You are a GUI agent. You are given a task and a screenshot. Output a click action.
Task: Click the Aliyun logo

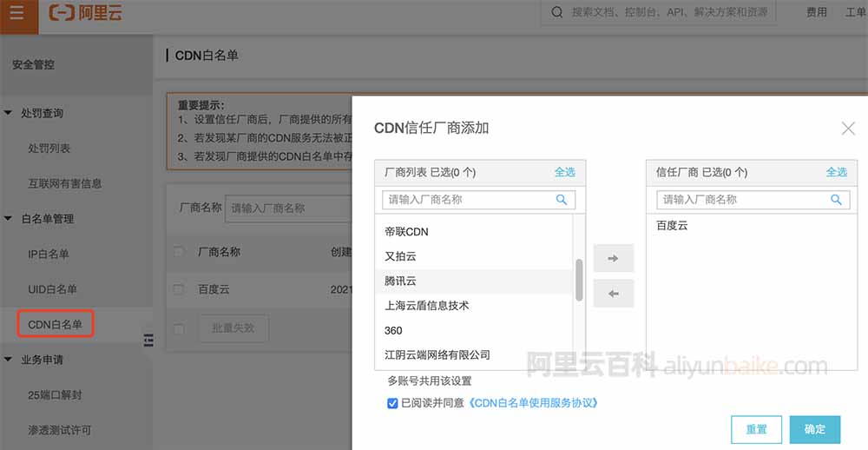(86, 12)
